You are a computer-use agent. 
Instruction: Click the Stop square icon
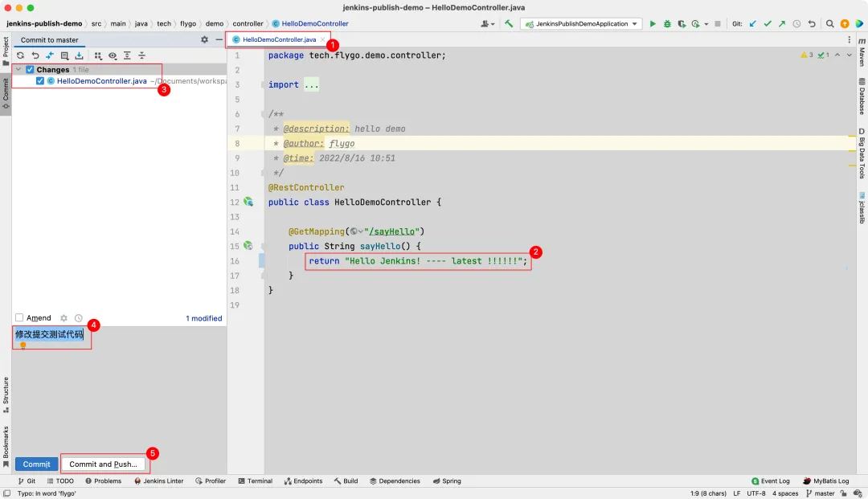[718, 24]
